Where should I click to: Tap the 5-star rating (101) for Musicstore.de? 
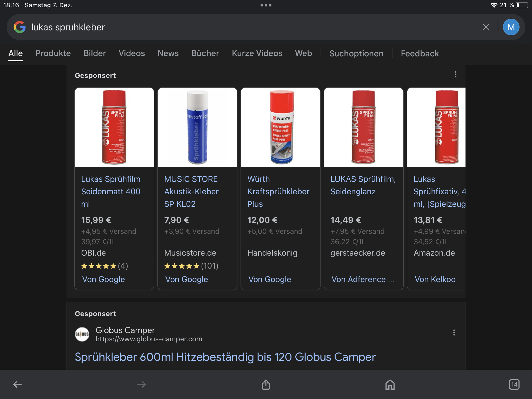point(191,266)
